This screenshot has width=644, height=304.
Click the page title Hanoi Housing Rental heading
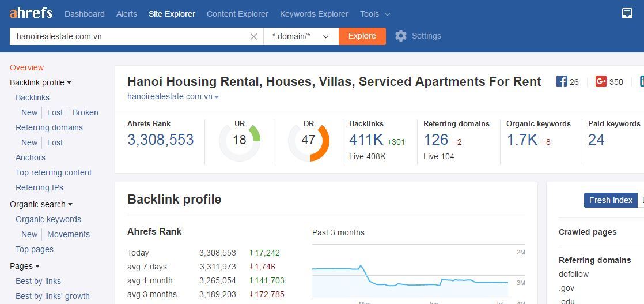tap(334, 81)
